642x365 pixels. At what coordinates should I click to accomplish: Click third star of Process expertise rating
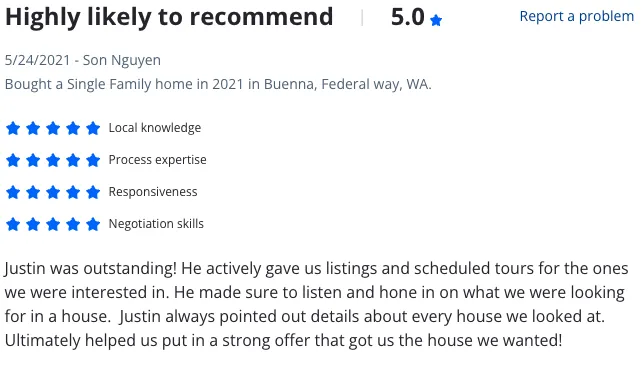[53, 160]
